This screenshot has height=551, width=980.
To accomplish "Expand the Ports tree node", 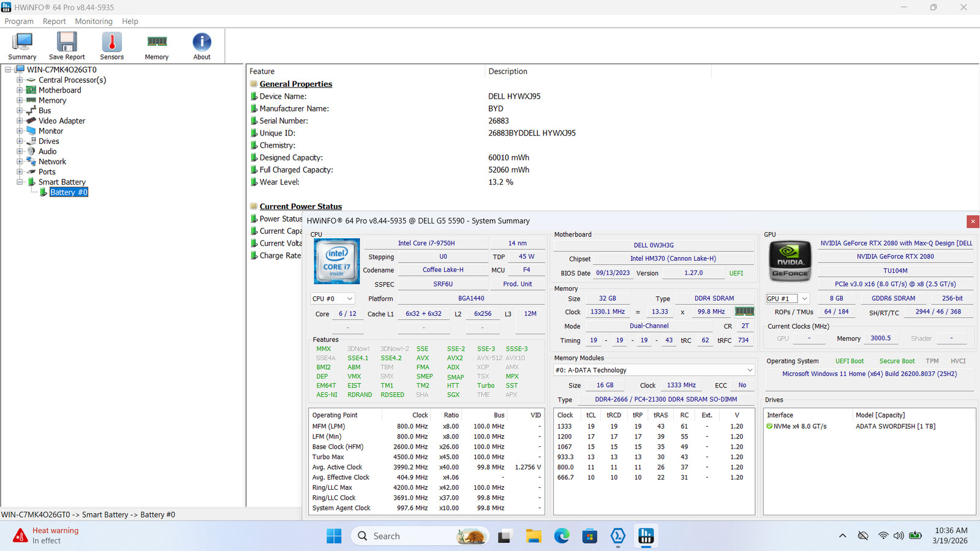I will click(x=20, y=172).
